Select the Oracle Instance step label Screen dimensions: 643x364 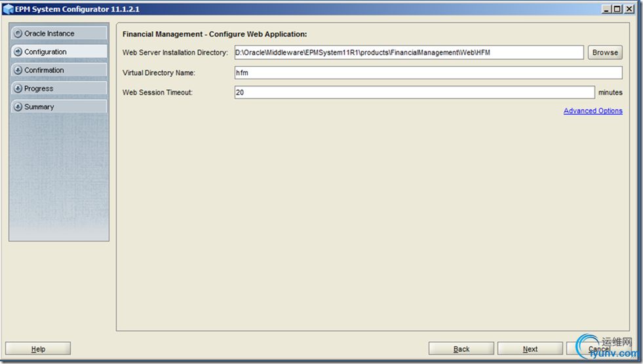49,33
